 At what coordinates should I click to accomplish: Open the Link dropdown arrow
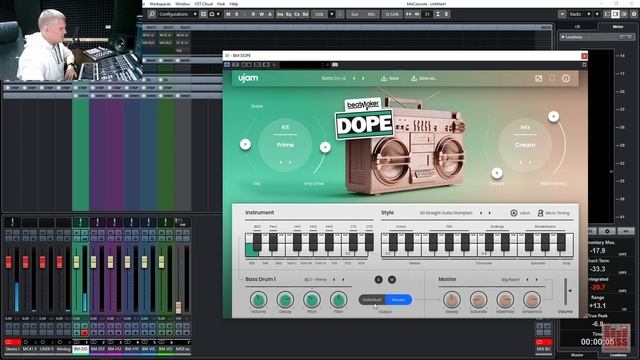pyautogui.click(x=331, y=14)
